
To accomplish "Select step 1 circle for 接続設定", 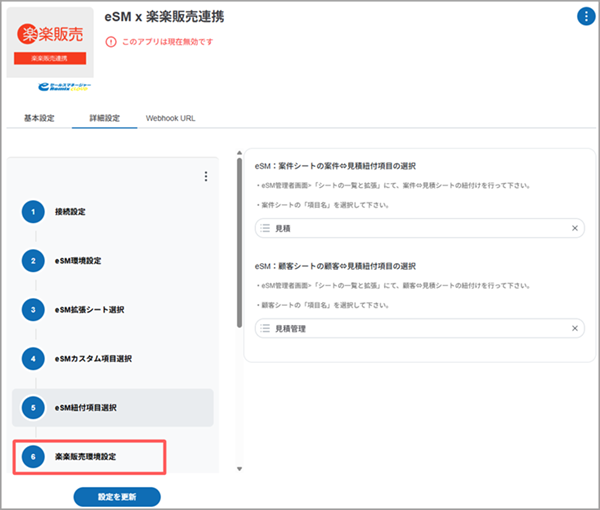I will click(x=34, y=212).
